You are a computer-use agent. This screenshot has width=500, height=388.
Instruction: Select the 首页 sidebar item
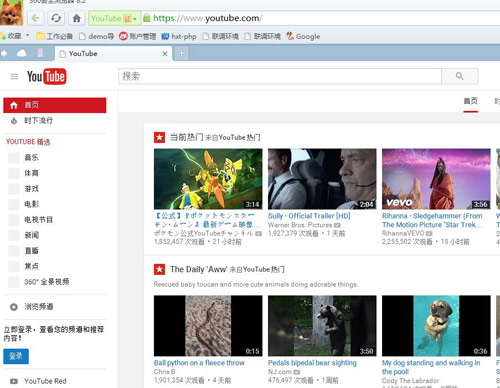55,105
